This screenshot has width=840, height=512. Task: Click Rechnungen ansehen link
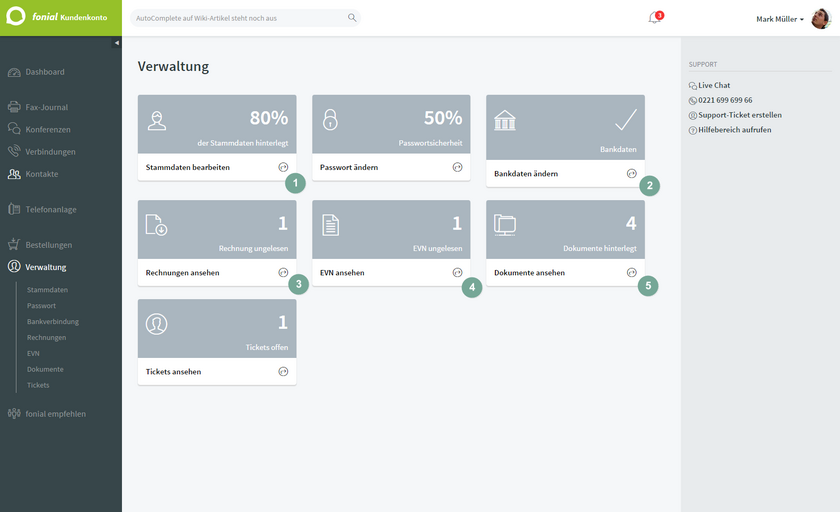[182, 273]
